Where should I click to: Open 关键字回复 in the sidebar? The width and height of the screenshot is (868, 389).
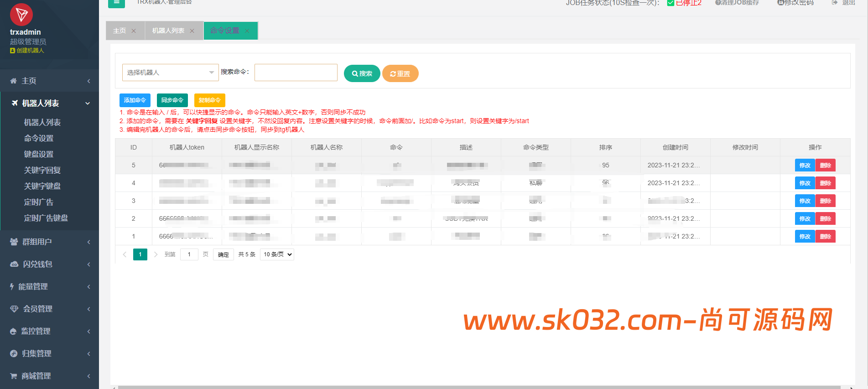coord(42,170)
